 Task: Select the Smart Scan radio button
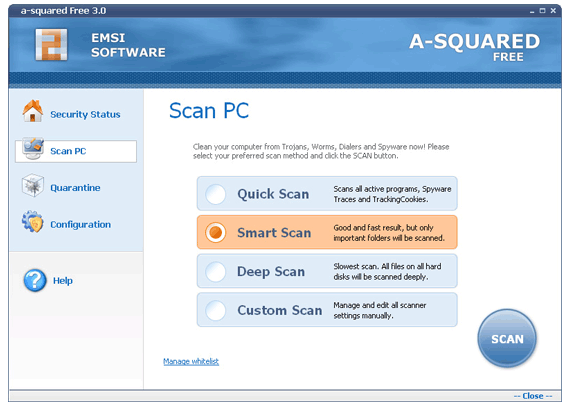(x=216, y=233)
